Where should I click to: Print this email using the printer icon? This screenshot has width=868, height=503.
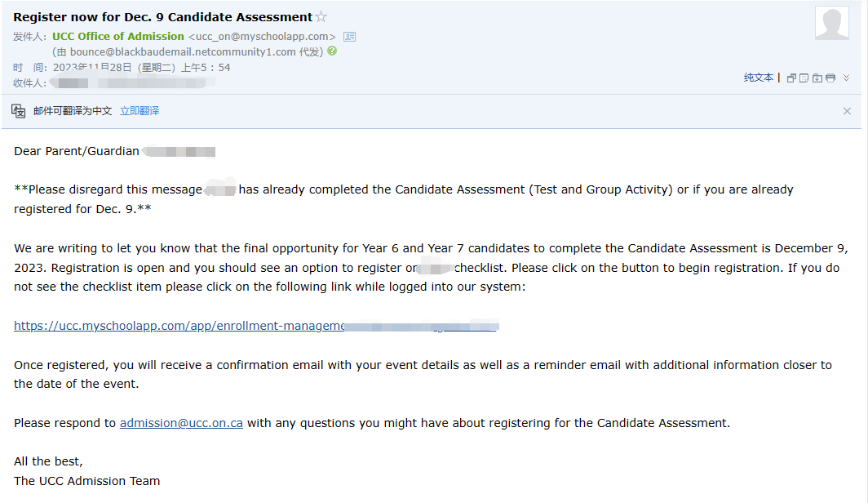click(830, 78)
